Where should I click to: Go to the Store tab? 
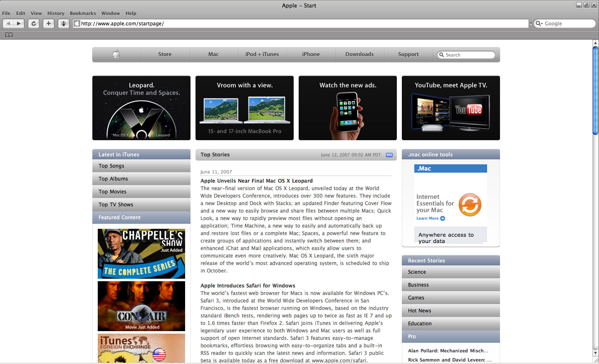(x=165, y=54)
